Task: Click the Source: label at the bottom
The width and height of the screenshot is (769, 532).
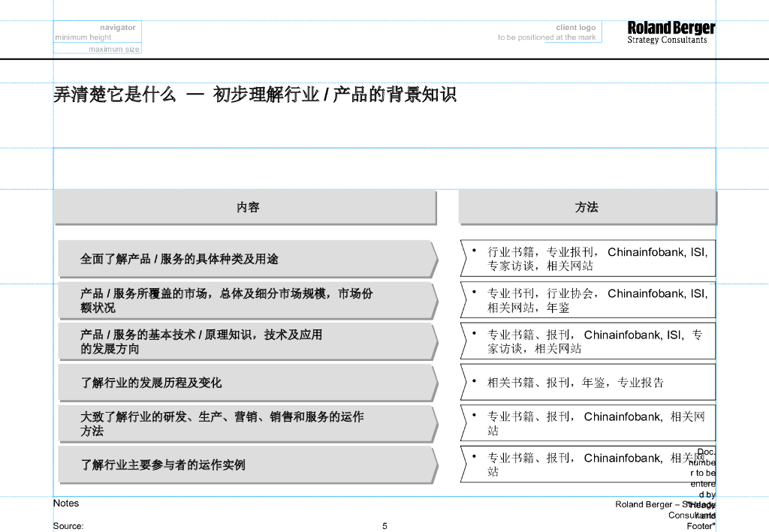Action: (68, 526)
